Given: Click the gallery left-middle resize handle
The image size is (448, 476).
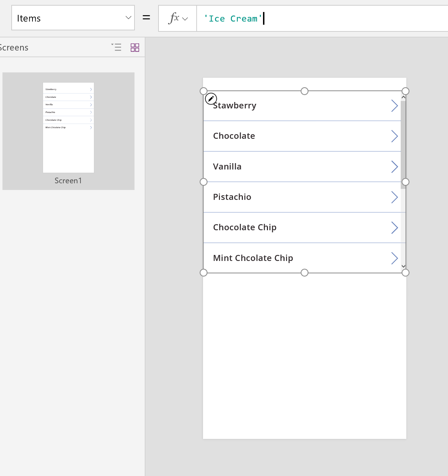Looking at the screenshot, I should pyautogui.click(x=204, y=182).
